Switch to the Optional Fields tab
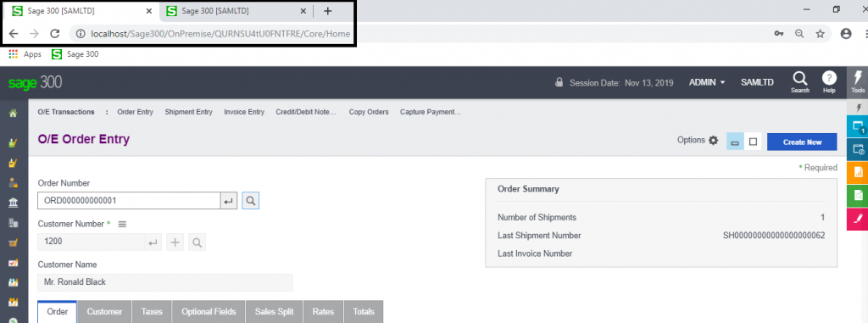This screenshot has height=323, width=868. point(209,312)
